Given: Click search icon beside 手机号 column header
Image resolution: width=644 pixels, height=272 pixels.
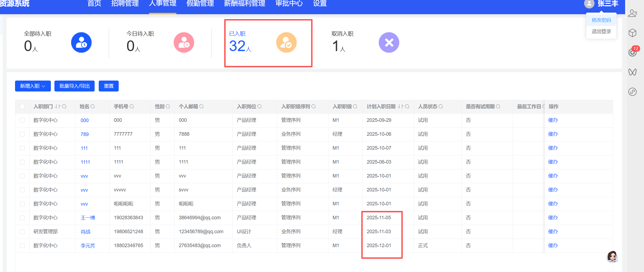Looking at the screenshot, I should [x=132, y=107].
